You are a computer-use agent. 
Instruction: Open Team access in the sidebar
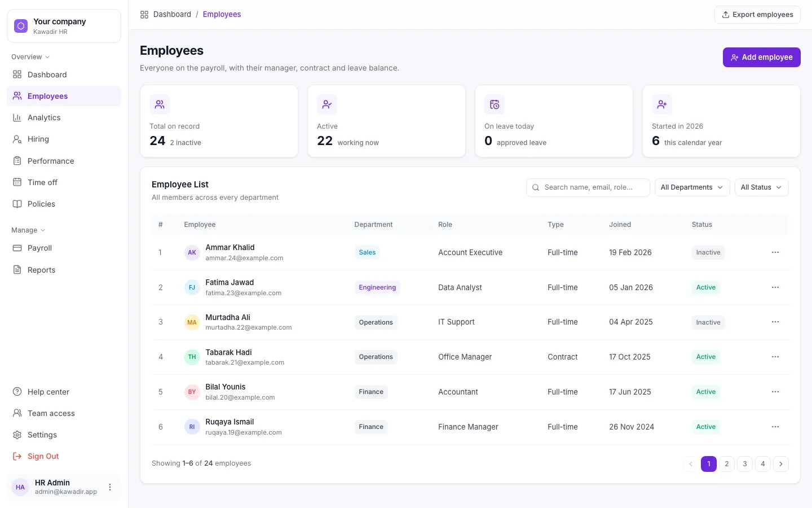64,413
